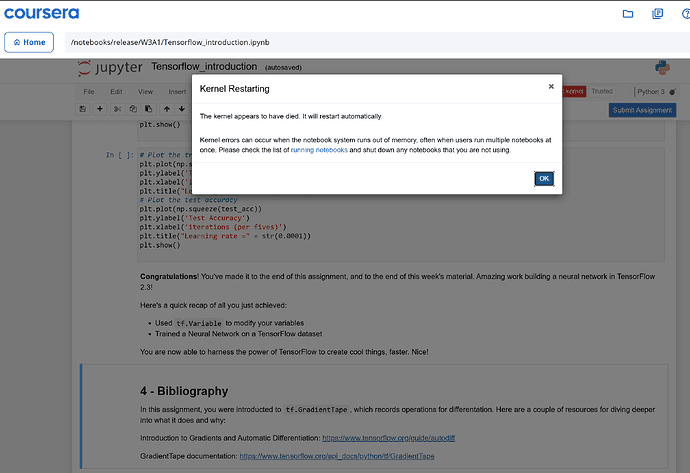Click the Coursera logo
The height and width of the screenshot is (473, 690).
tap(41, 13)
